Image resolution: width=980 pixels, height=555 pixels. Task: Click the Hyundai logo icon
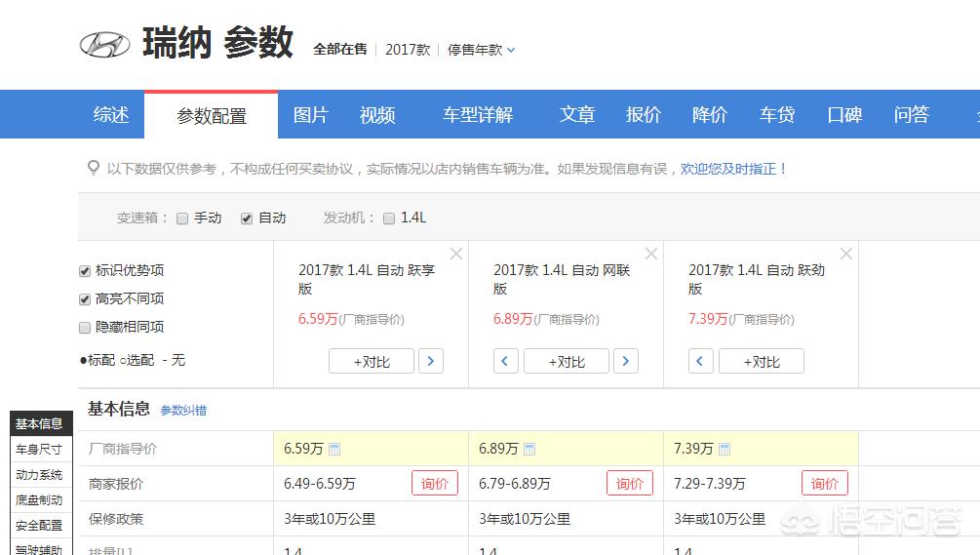(105, 44)
